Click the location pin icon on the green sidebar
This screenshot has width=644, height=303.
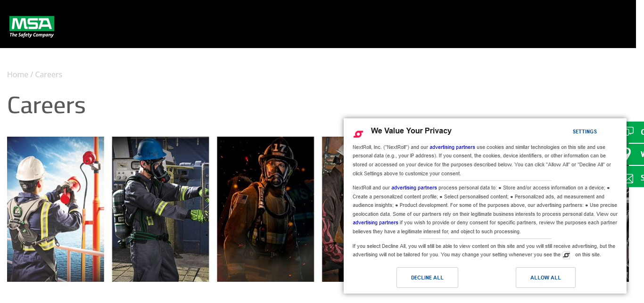pyautogui.click(x=628, y=154)
